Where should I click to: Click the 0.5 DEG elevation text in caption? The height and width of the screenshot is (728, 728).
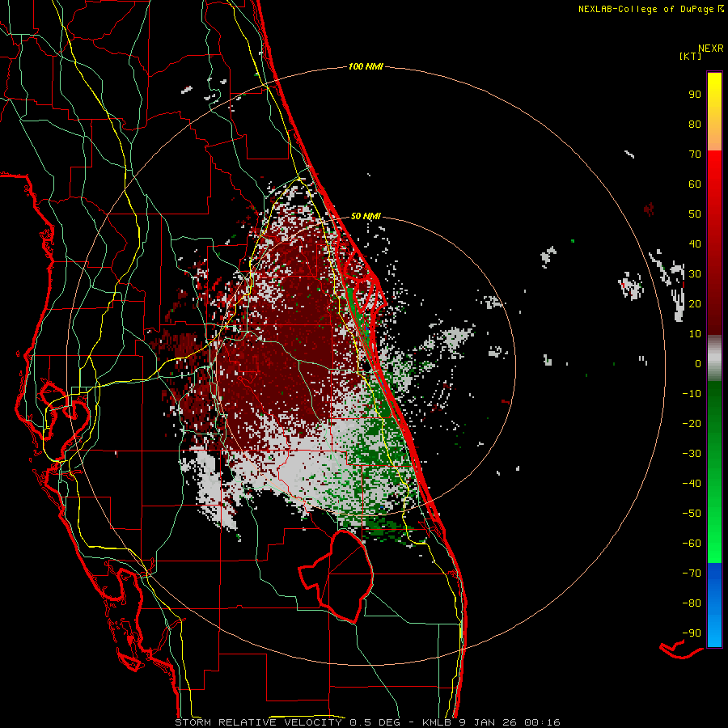click(376, 722)
